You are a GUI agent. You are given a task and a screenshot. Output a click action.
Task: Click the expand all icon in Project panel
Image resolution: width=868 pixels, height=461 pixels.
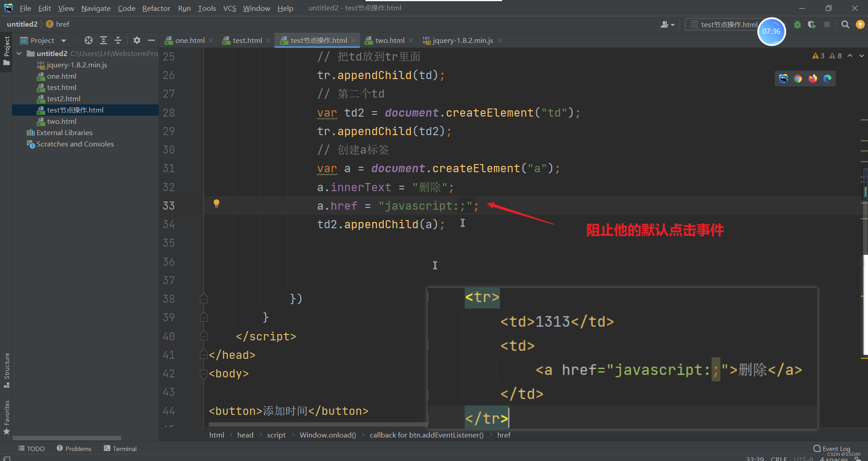pos(104,40)
